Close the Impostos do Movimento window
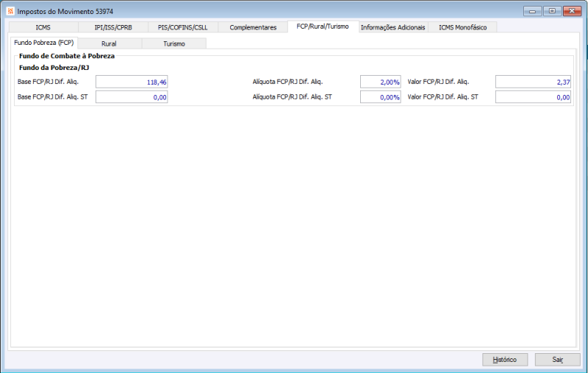This screenshot has width=588, height=373. click(573, 11)
